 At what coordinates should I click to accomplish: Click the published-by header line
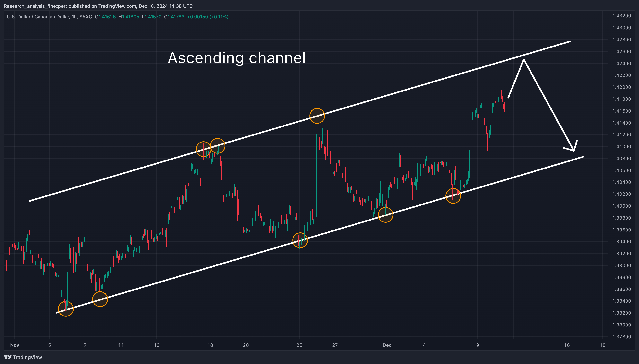(x=98, y=6)
